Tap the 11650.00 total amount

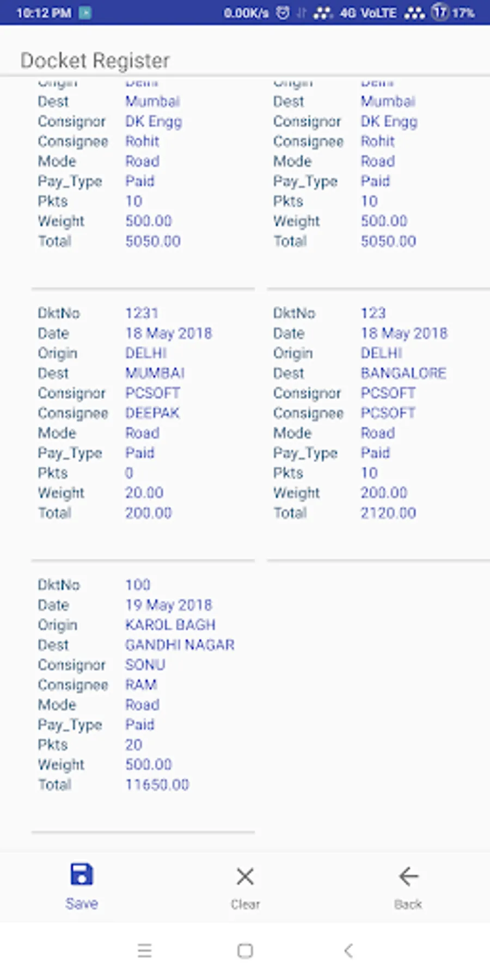[157, 785]
